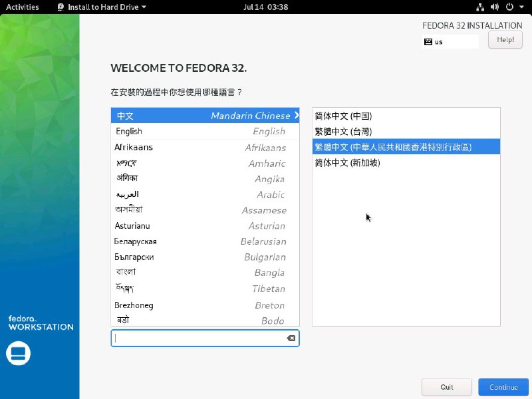Click the Help! button
The image size is (532, 399).
[x=505, y=40]
